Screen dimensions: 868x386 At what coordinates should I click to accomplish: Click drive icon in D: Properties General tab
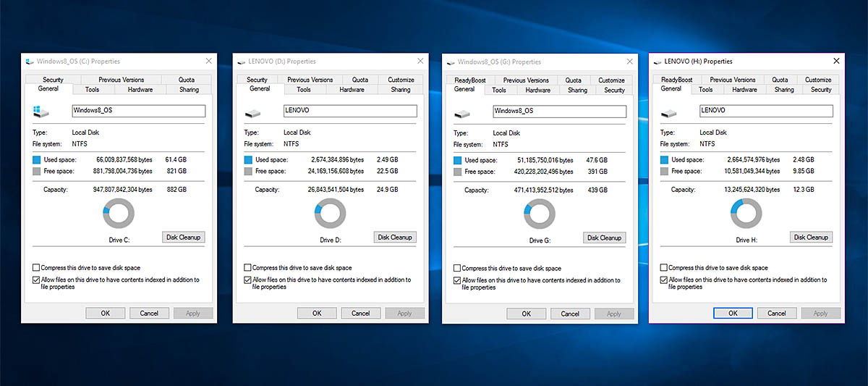point(252,112)
